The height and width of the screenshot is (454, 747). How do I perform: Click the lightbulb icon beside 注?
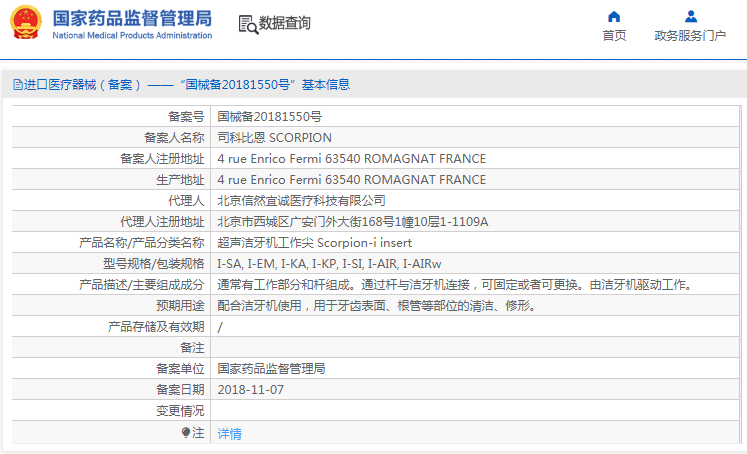click(x=186, y=432)
